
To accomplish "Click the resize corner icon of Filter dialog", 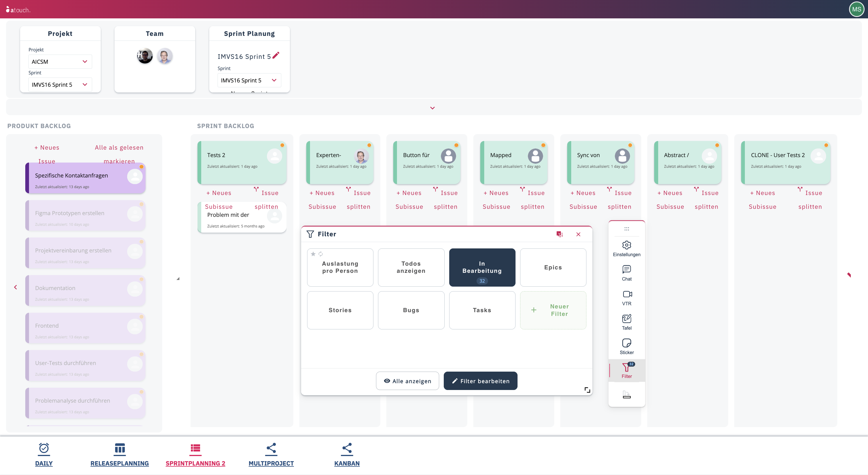I will click(x=587, y=390).
